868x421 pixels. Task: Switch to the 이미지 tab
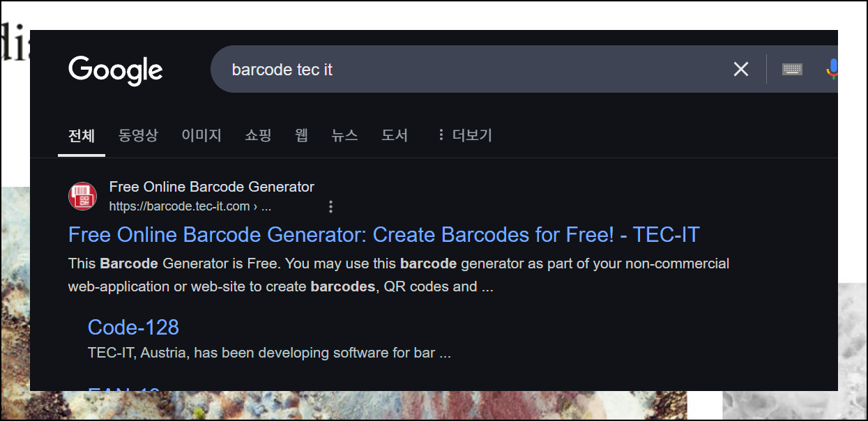(201, 135)
